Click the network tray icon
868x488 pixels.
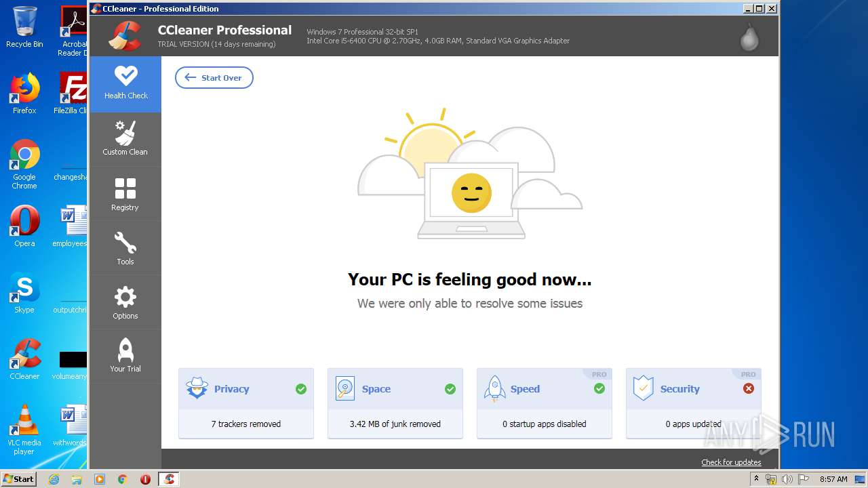click(771, 479)
